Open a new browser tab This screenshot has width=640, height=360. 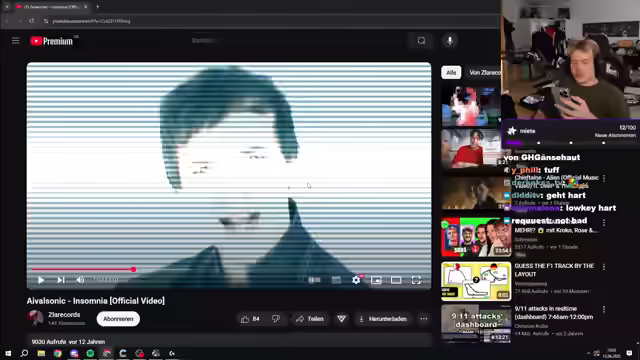[98, 7]
